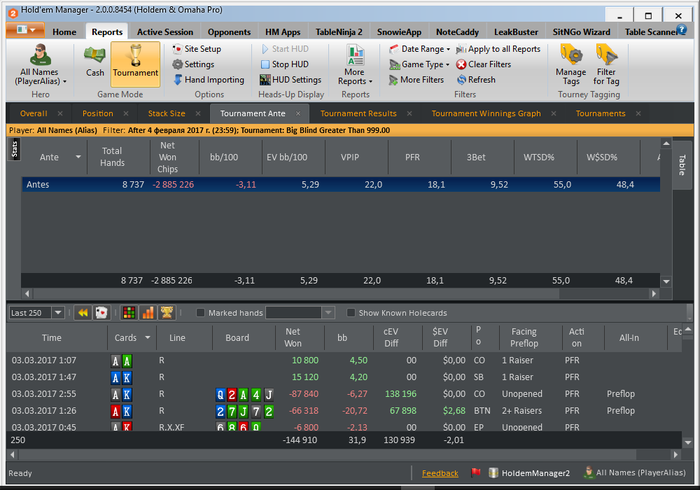
Task: Sort hands by the Time column
Action: pos(52,338)
